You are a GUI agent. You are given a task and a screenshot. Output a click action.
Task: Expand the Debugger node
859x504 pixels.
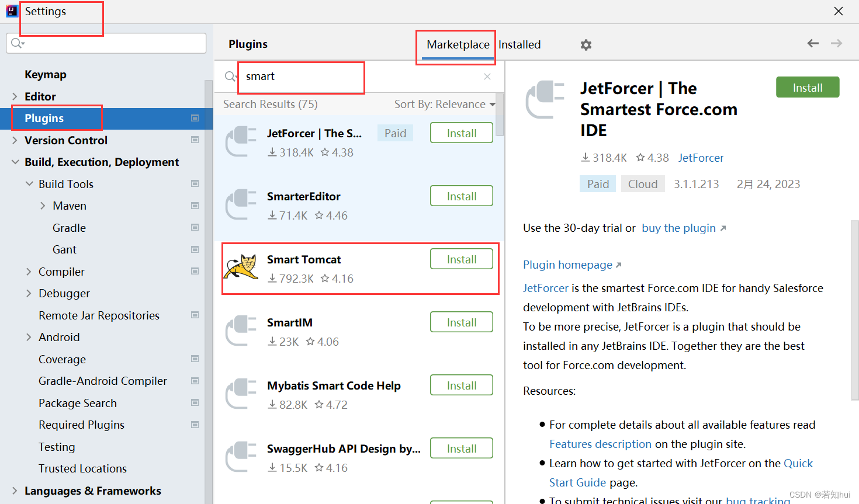pos(29,293)
